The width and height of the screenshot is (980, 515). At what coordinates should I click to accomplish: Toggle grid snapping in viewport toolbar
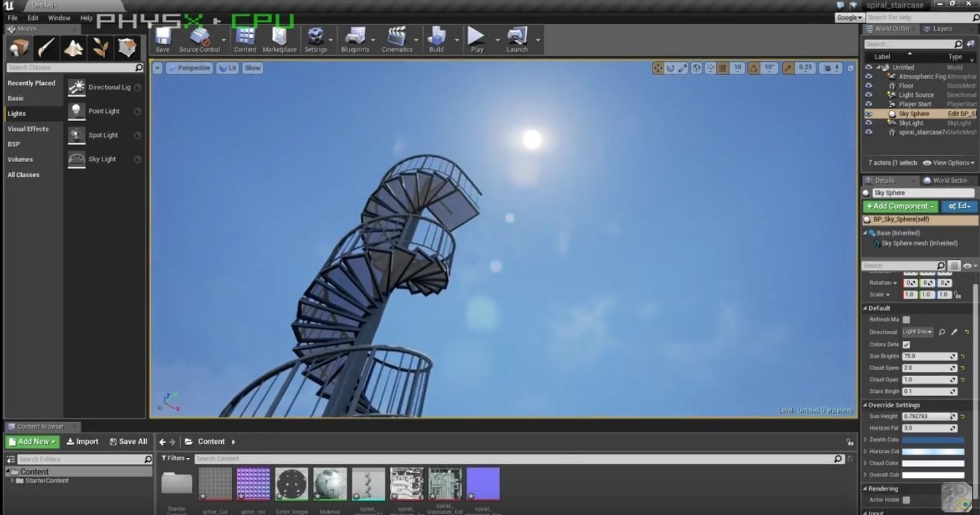pyautogui.click(x=722, y=68)
